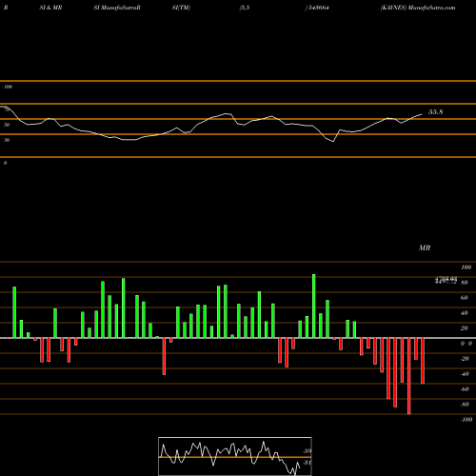Click the deepest red bar in MR histogram

408,376
